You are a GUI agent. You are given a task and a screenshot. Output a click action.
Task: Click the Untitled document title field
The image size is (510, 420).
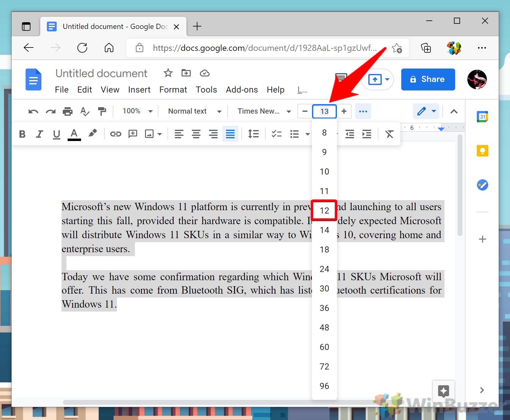(x=101, y=73)
